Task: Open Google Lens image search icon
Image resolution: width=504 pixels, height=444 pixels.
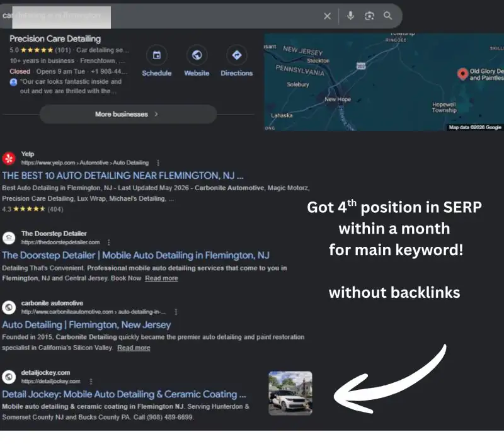Action: pyautogui.click(x=369, y=16)
